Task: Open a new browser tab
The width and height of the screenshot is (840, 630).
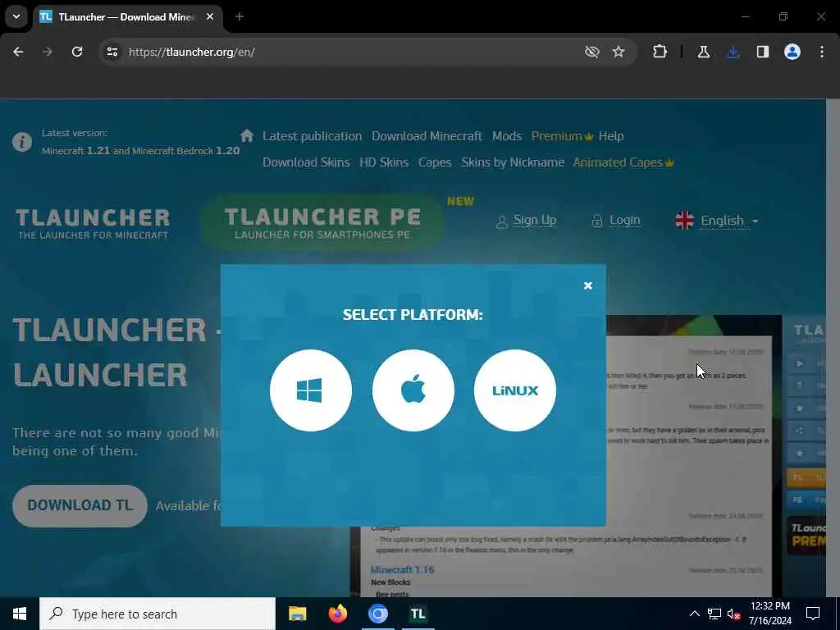Action: [240, 16]
